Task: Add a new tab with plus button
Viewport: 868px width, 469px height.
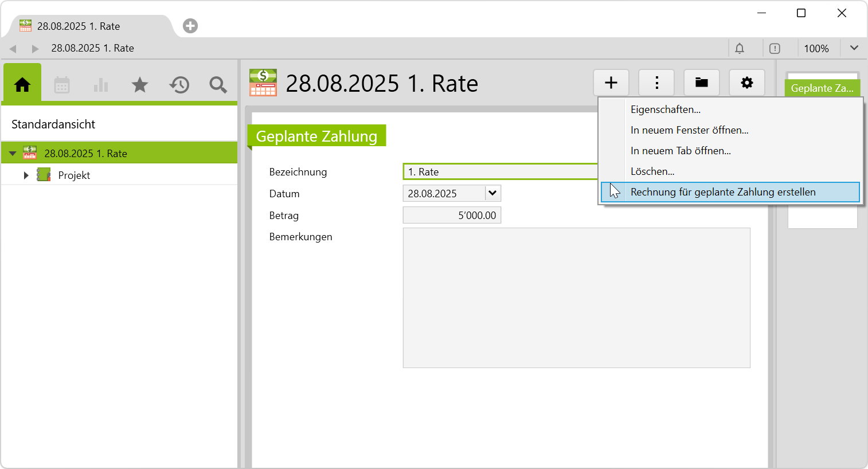Action: point(190,26)
